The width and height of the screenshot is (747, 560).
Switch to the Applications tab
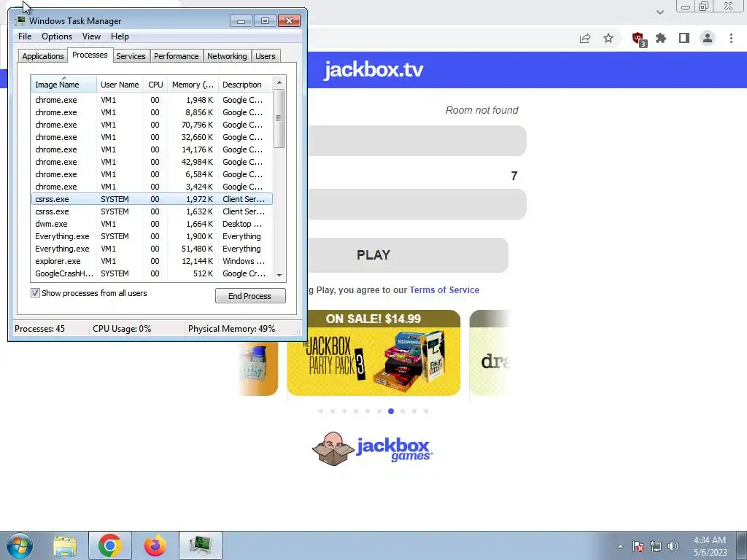[43, 56]
